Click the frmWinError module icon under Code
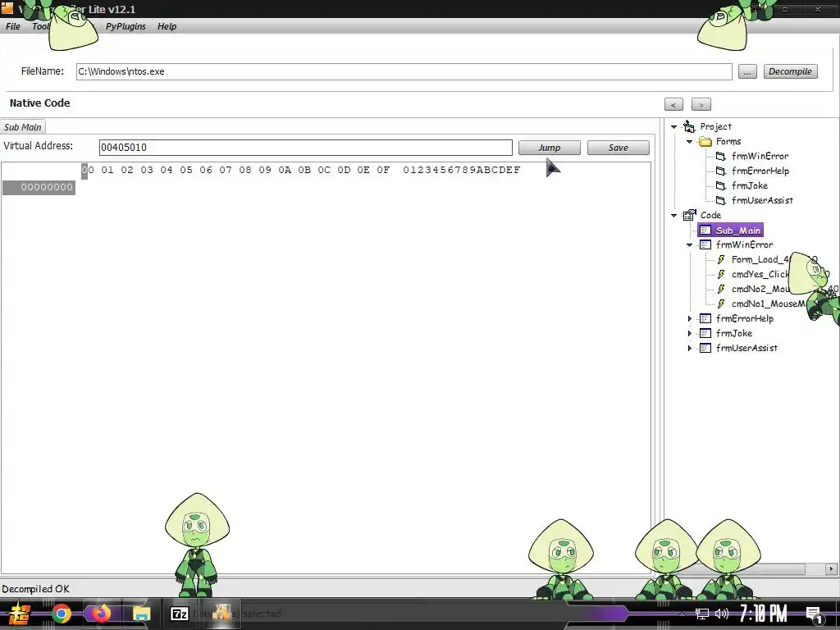Screen dimensions: 840x630 coord(705,244)
